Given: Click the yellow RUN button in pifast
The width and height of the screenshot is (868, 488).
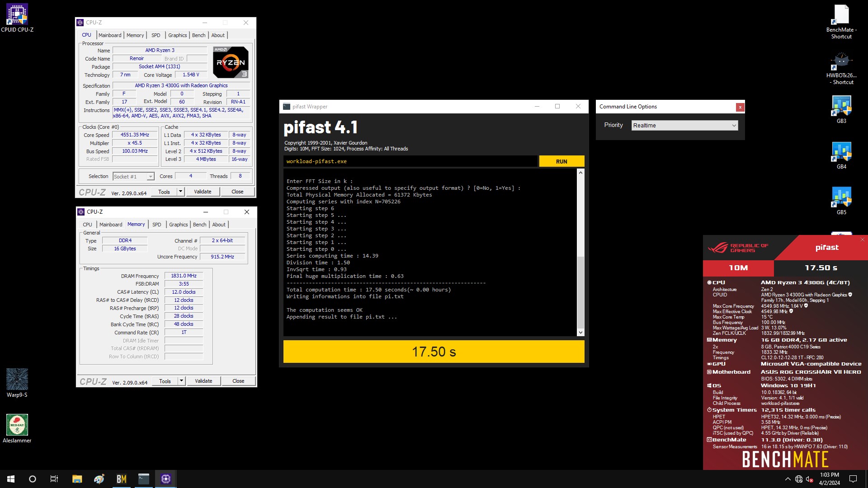Looking at the screenshot, I should coord(561,161).
